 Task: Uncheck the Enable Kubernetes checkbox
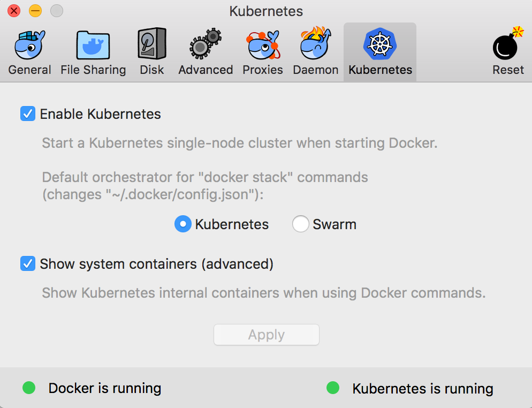[x=28, y=114]
